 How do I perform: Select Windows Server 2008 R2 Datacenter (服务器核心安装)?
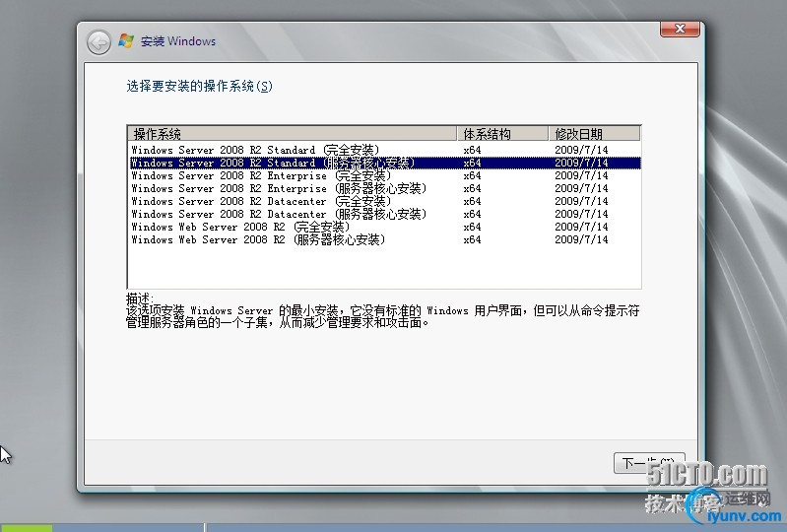click(x=384, y=214)
